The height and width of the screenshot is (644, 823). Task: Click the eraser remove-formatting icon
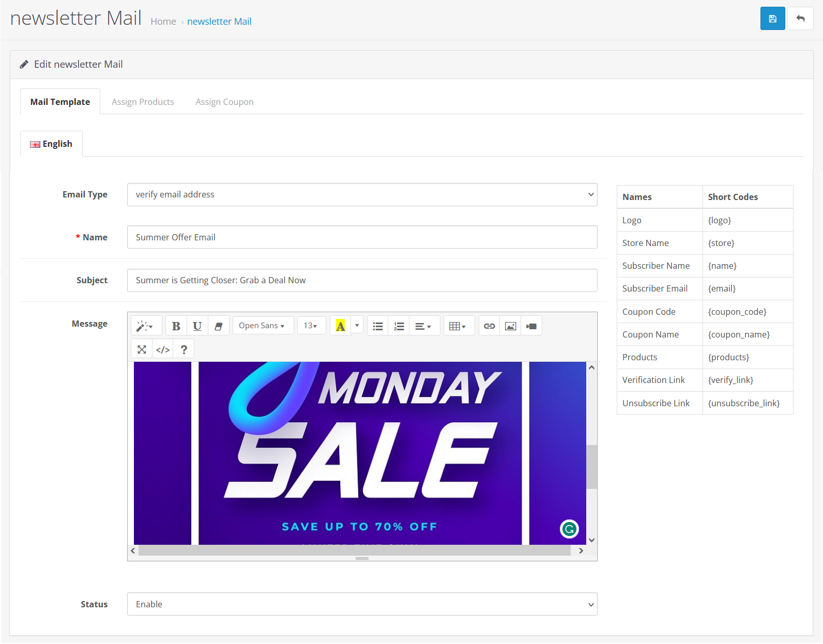[218, 326]
